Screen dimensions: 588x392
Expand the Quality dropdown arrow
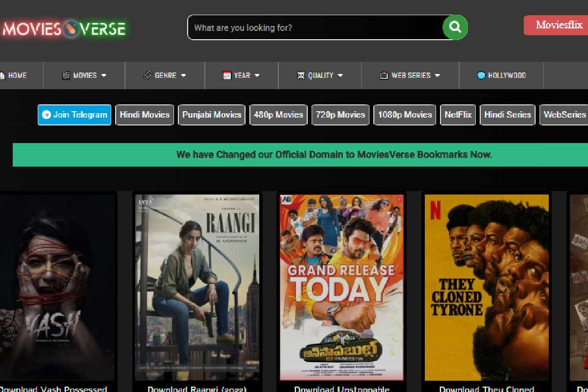tap(340, 75)
